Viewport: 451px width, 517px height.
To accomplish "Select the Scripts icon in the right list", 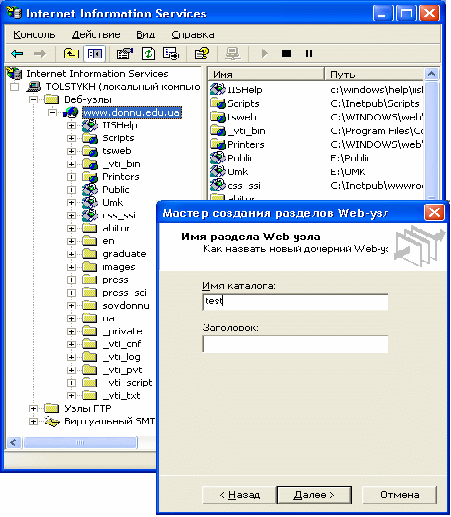I will coord(218,103).
